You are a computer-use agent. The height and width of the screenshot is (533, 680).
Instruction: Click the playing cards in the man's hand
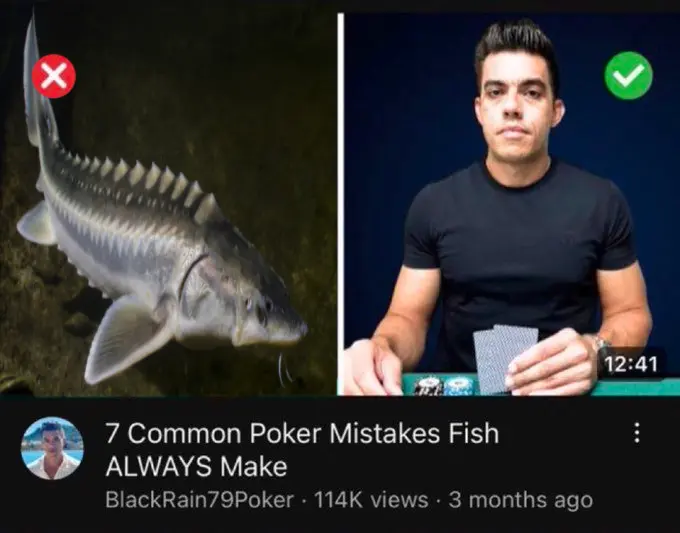[x=503, y=359]
